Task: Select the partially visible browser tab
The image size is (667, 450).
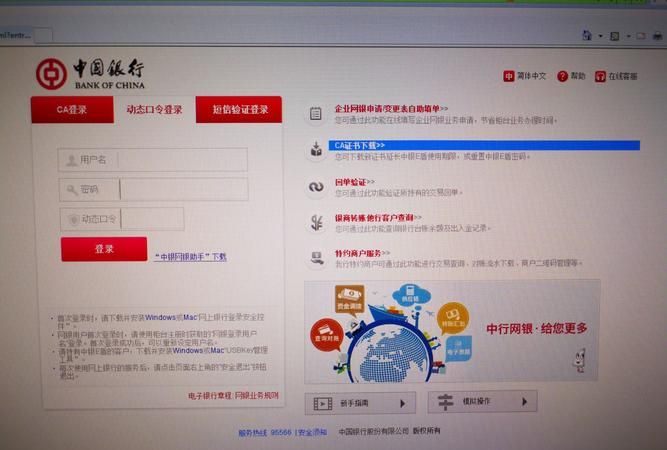Action: point(16,35)
